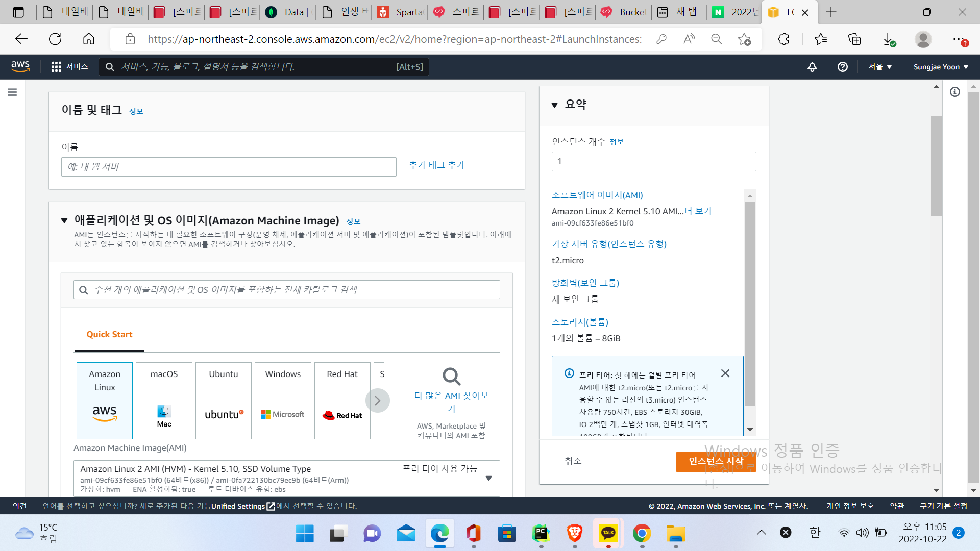Toggle the left navigation hamburger menu
This screenshot has width=980, height=551.
[12, 92]
